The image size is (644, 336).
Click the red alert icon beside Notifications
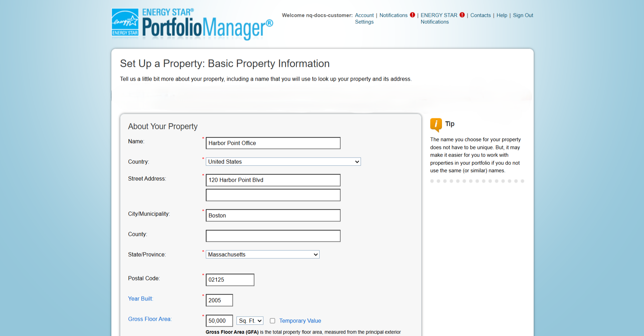pyautogui.click(x=412, y=15)
